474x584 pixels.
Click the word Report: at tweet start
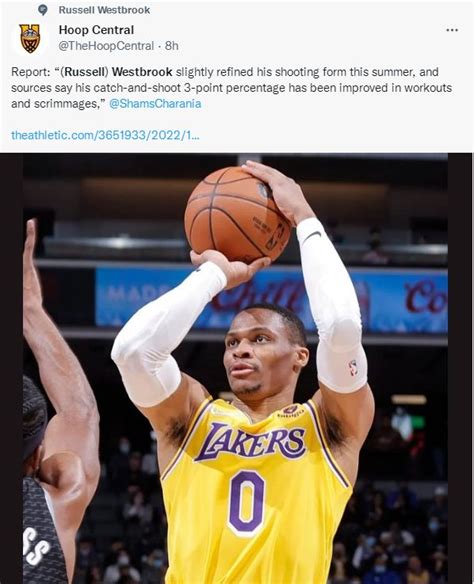pos(31,72)
